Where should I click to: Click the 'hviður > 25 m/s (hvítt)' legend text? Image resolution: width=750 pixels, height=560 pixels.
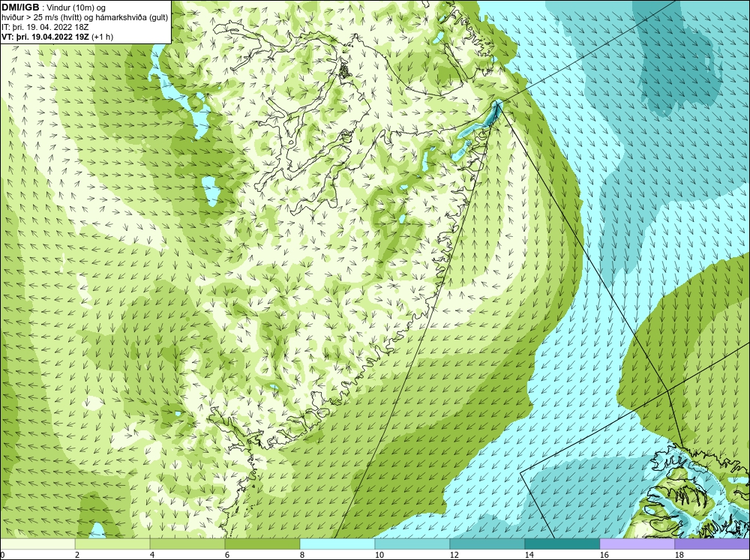tap(45, 18)
